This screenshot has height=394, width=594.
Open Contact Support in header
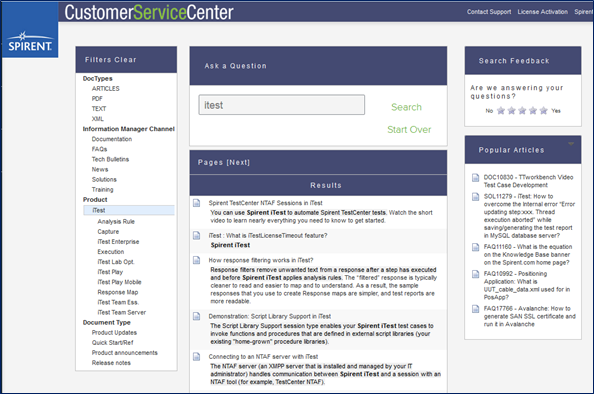pos(489,12)
